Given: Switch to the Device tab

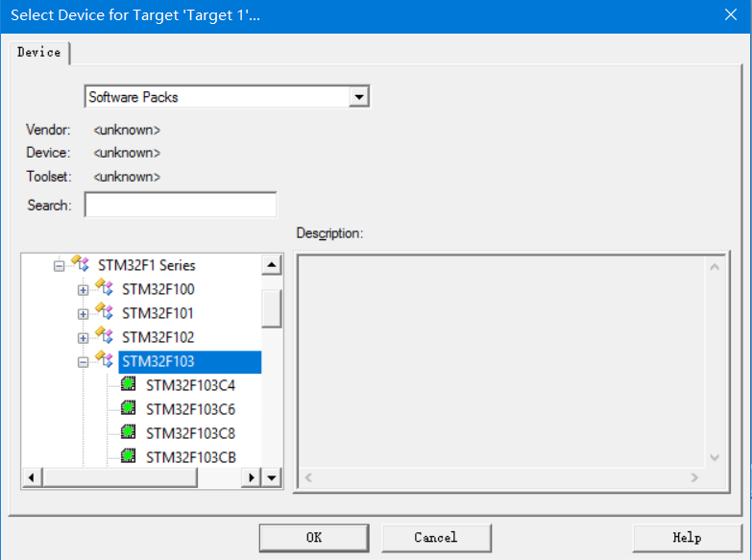Looking at the screenshot, I should [38, 52].
